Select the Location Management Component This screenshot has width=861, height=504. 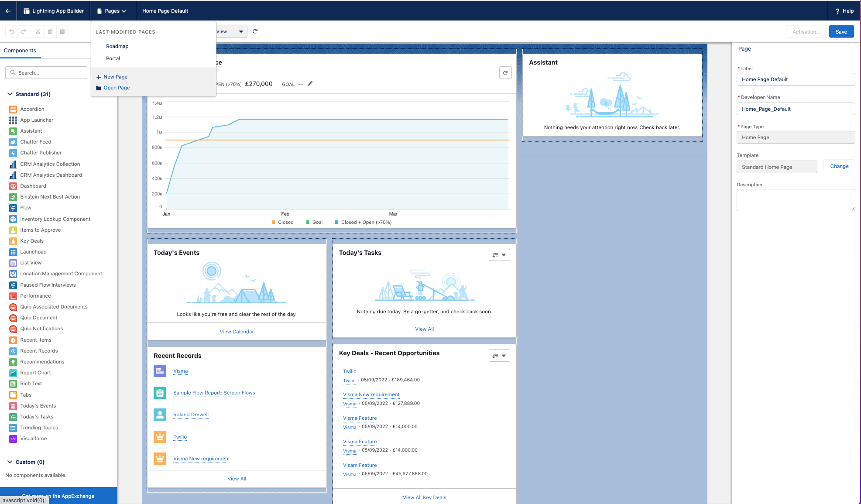pos(61,274)
